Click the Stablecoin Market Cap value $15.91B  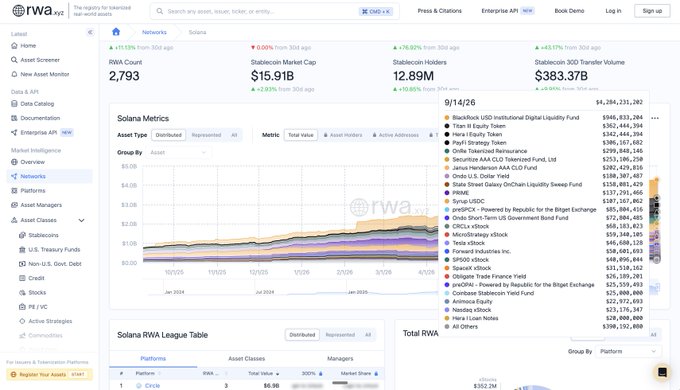272,76
